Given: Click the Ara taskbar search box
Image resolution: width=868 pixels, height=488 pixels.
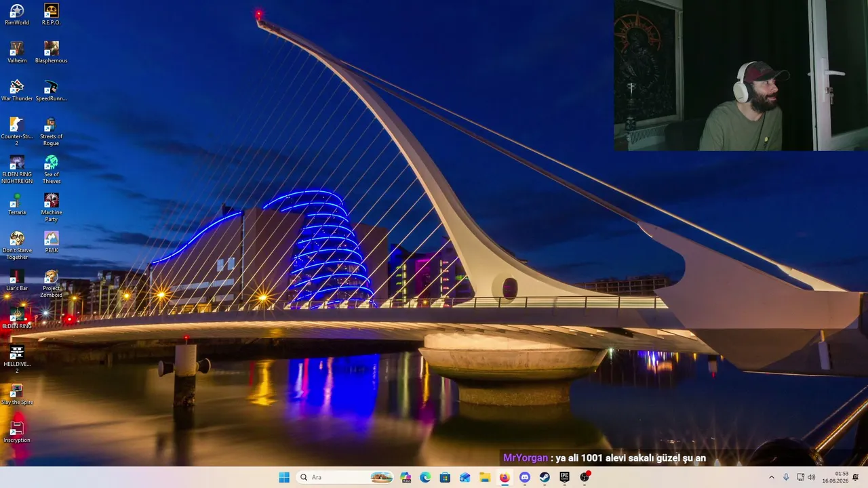Looking at the screenshot, I should point(345,477).
